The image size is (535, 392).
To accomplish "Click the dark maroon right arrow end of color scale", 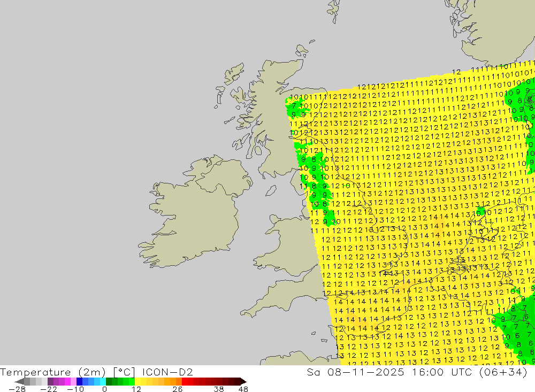I will [243, 381].
